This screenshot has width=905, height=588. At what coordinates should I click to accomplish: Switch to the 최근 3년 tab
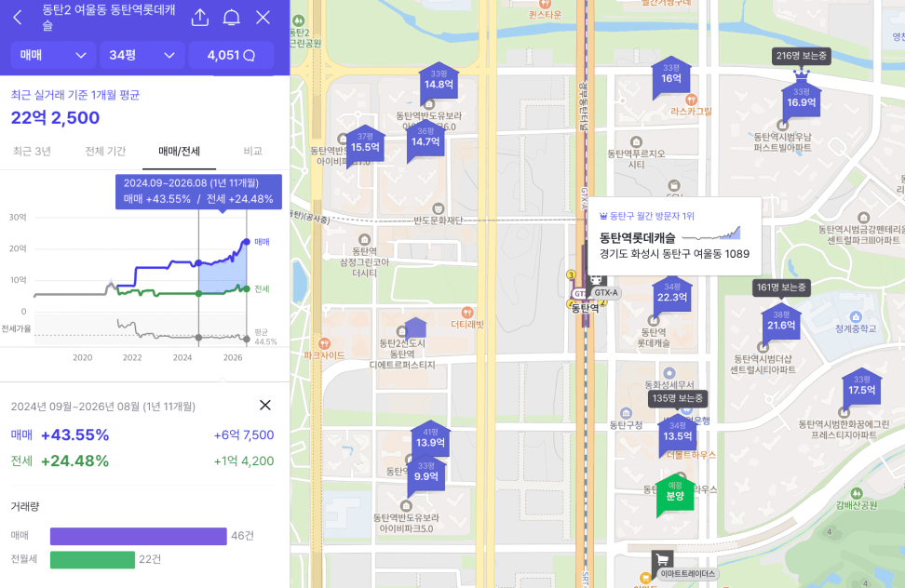click(32, 151)
